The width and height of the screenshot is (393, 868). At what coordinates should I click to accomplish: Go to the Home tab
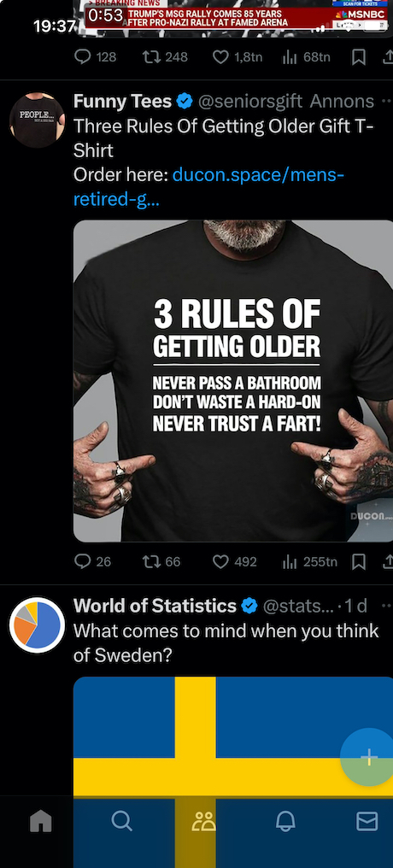[40, 821]
